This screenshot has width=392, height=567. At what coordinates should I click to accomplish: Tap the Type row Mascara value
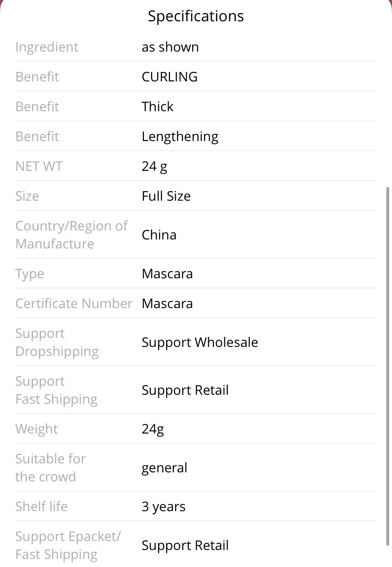coord(167,274)
